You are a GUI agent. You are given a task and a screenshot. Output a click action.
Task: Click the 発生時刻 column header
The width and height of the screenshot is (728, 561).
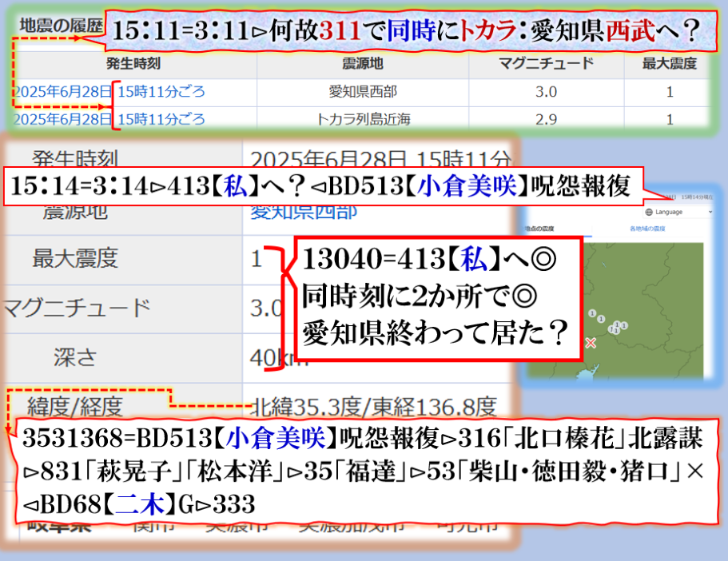pyautogui.click(x=134, y=64)
